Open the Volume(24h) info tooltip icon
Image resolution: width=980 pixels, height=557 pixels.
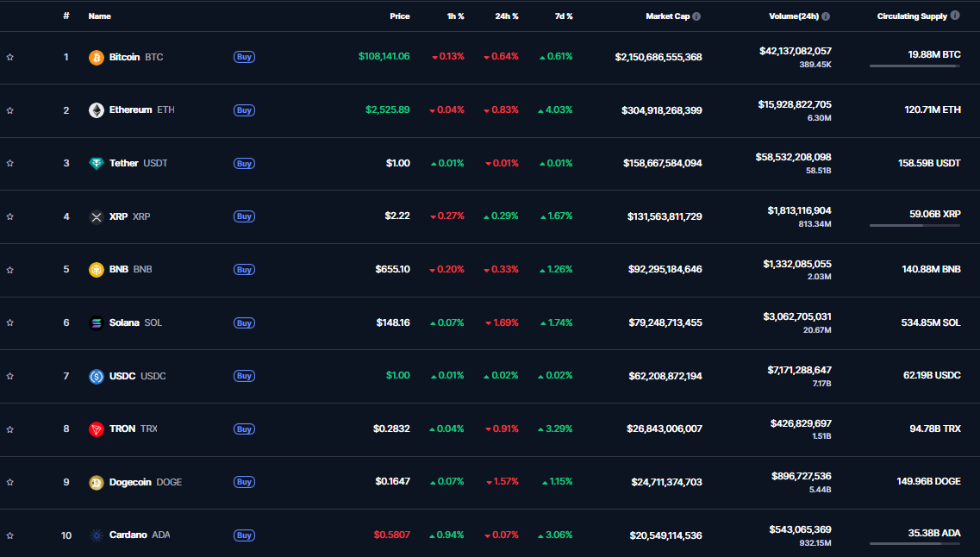[x=826, y=16]
